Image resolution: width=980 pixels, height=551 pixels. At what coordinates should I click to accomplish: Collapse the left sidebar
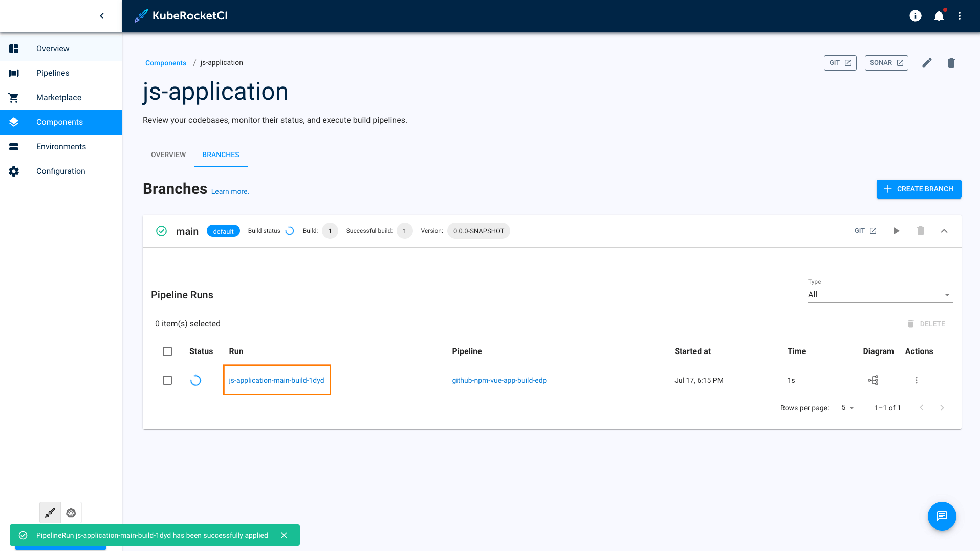tap(102, 16)
